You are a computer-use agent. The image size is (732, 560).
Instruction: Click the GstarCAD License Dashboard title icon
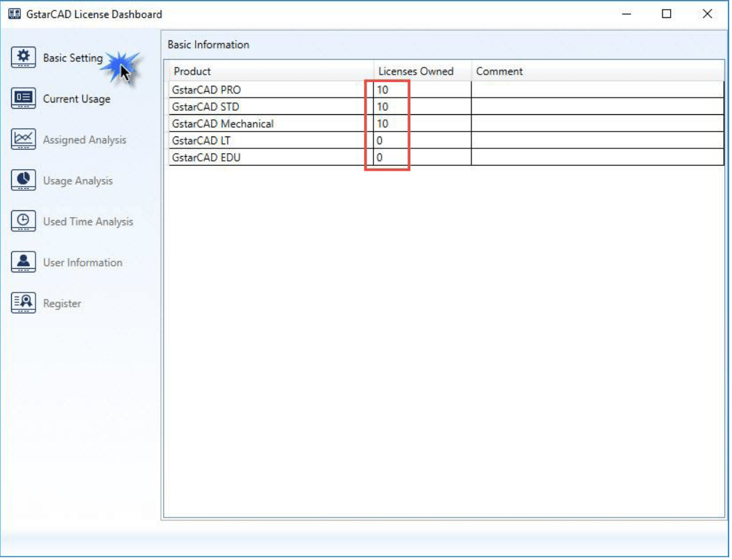(x=15, y=14)
